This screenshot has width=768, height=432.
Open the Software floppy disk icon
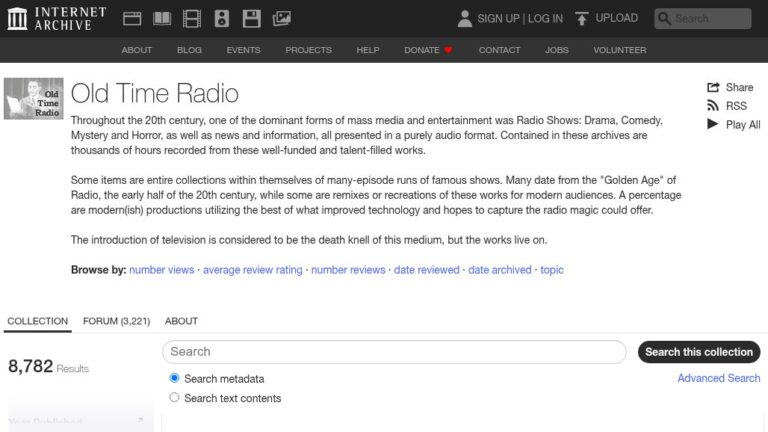(252, 18)
